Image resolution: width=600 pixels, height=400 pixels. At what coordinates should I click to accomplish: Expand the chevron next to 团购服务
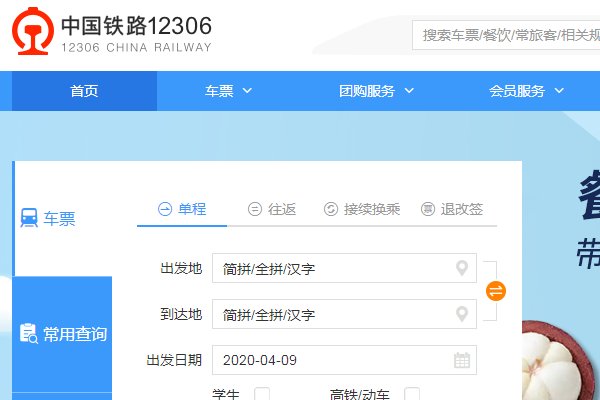(x=409, y=91)
